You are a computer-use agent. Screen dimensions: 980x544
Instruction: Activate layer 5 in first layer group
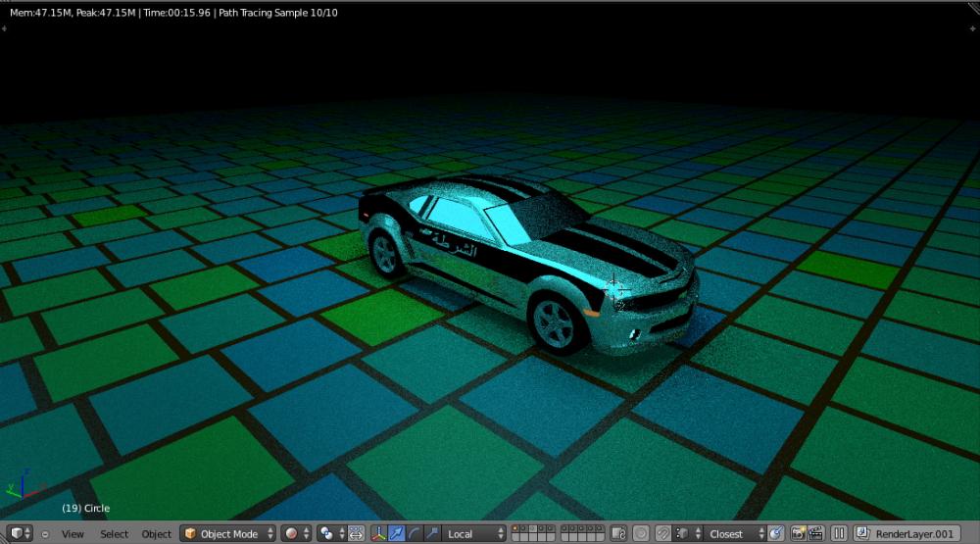click(x=551, y=529)
